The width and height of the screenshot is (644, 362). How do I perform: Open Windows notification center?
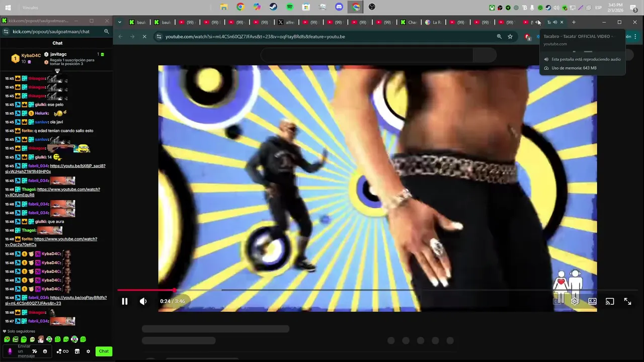click(633, 8)
